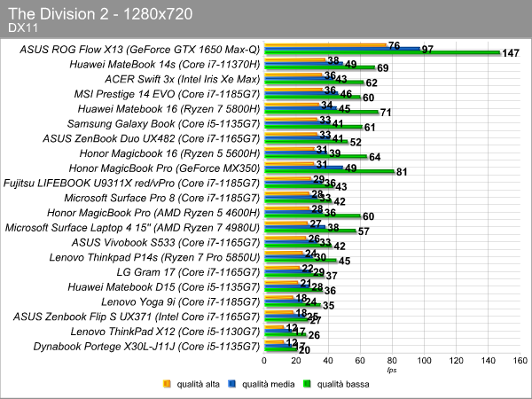Select the ASUS ROG Flow X13 row label
This screenshot has height=399, width=532.
[140, 50]
